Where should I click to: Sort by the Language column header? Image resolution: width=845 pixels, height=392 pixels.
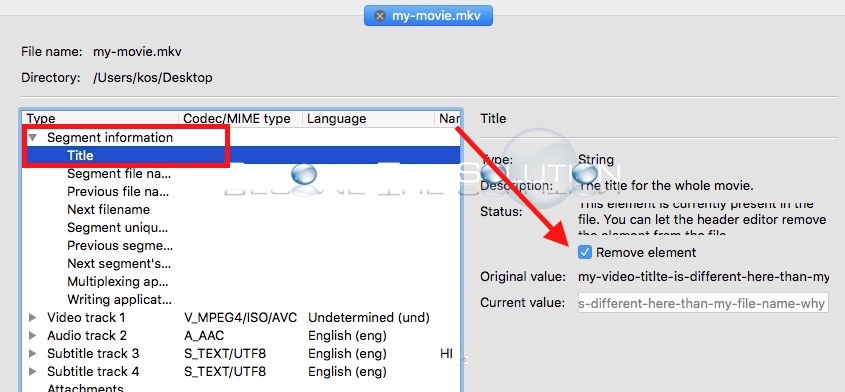coord(369,119)
